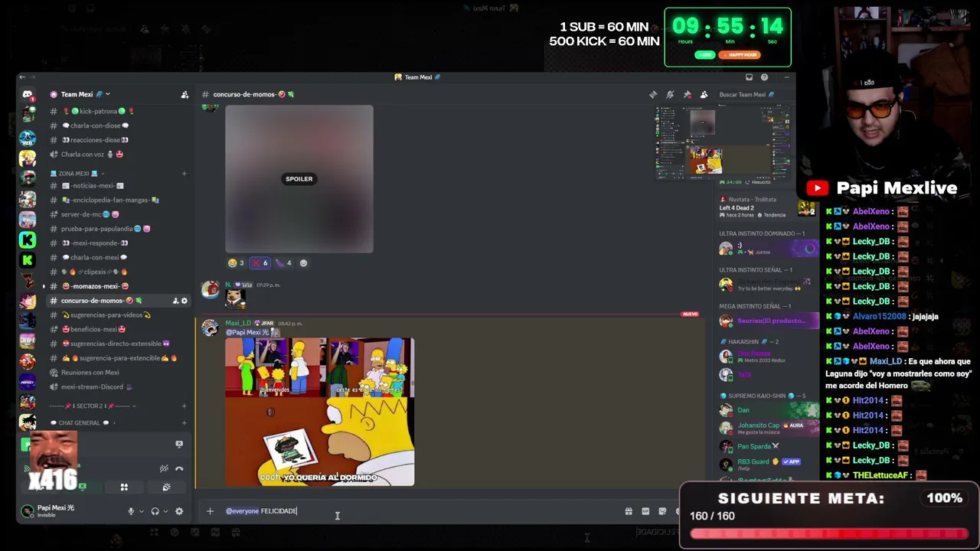Add a new reaction to spoiler post
Viewport: 980px width, 551px height.
[x=304, y=263]
